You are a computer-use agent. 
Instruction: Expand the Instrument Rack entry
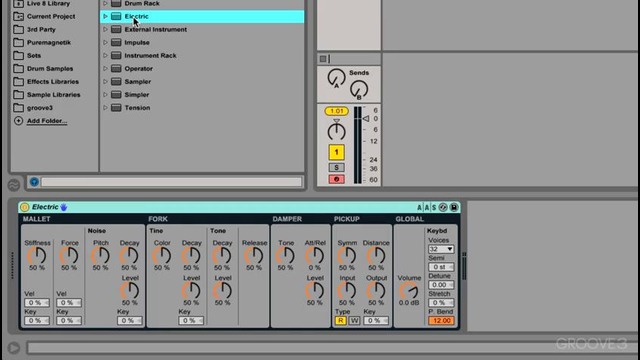coord(105,56)
